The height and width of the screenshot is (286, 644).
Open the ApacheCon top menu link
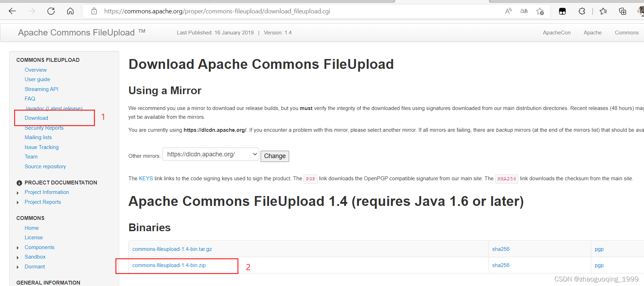pyautogui.click(x=556, y=33)
